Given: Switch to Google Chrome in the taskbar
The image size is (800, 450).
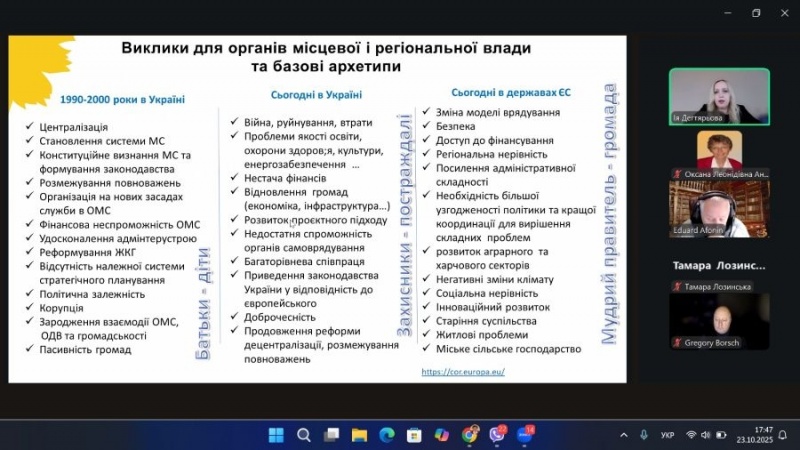Looking at the screenshot, I should coord(469,435).
